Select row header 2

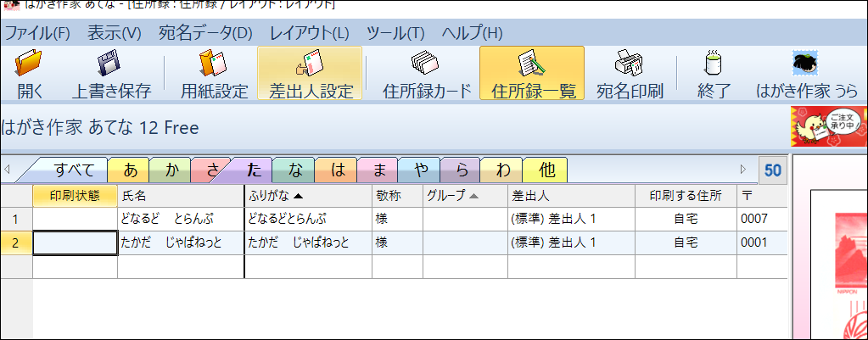[x=16, y=242]
